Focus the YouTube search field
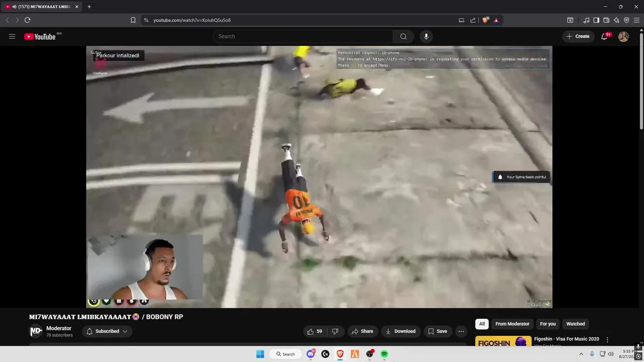This screenshot has height=362, width=644. click(303, 36)
